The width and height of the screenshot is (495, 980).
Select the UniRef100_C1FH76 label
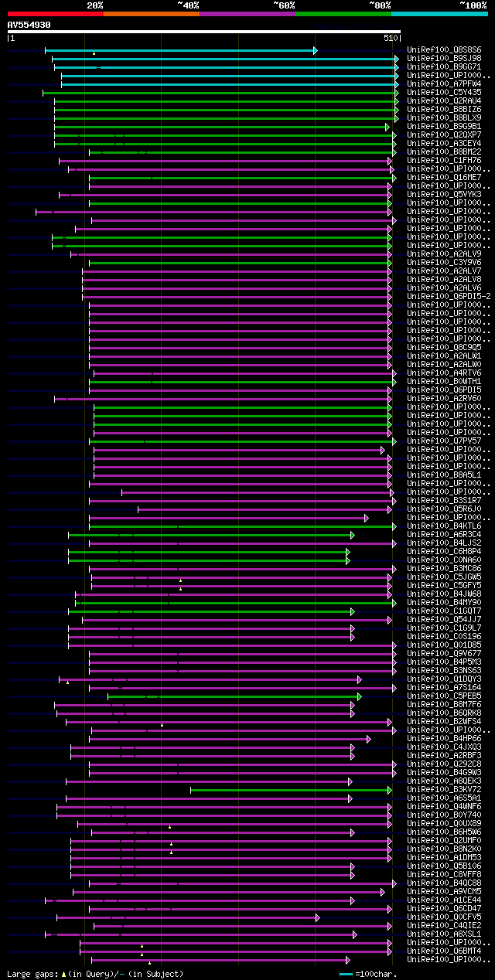tap(445, 161)
